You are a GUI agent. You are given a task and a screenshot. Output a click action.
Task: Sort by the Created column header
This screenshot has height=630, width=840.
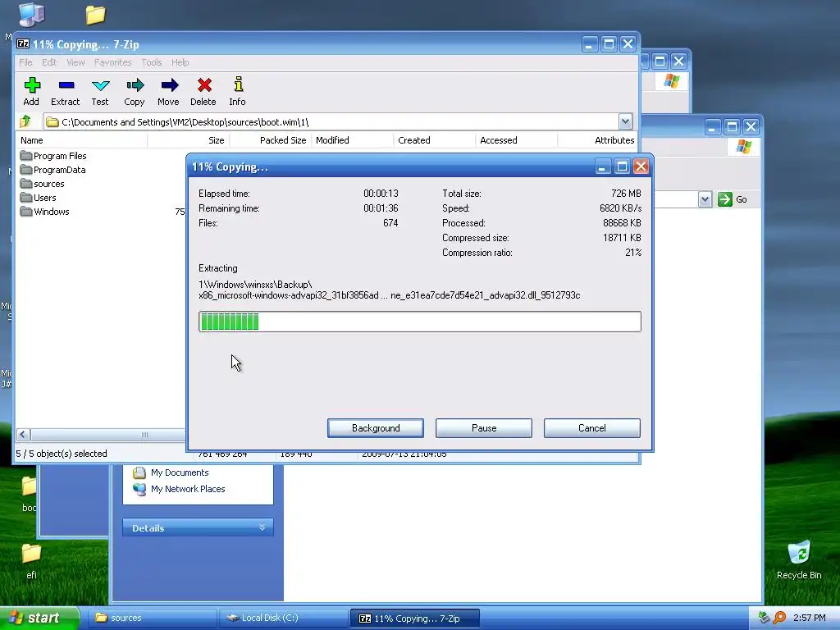(x=435, y=140)
